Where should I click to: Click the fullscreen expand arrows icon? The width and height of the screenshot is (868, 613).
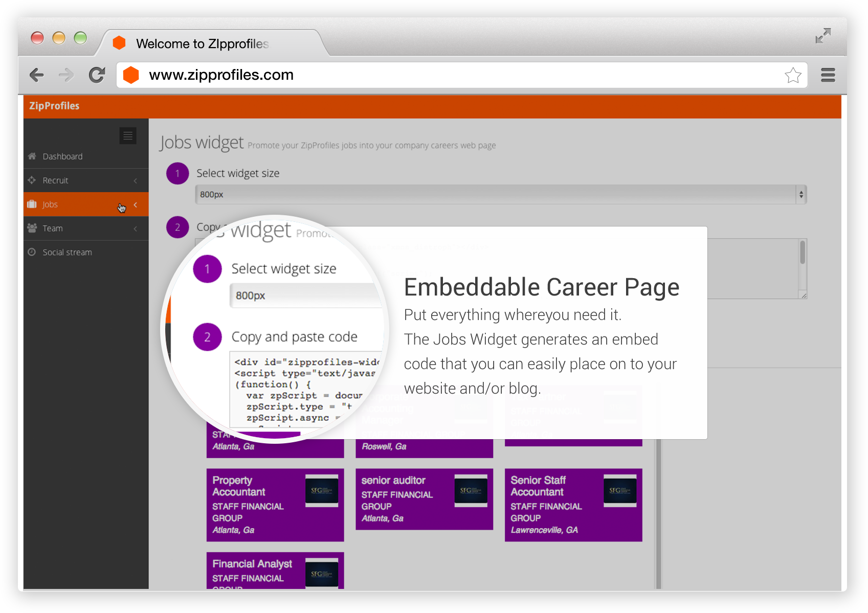click(x=824, y=35)
